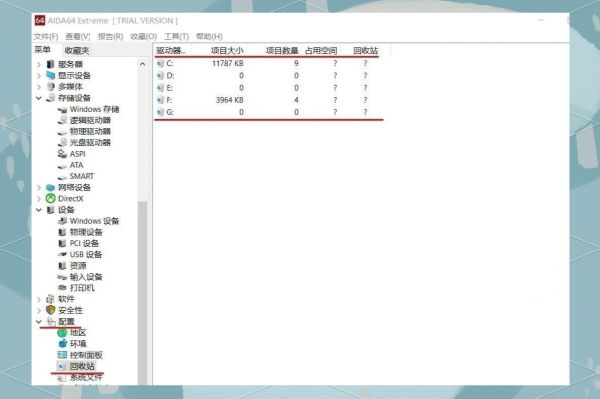Open the 控制面板 item
This screenshot has height=399, width=600.
[x=86, y=355]
